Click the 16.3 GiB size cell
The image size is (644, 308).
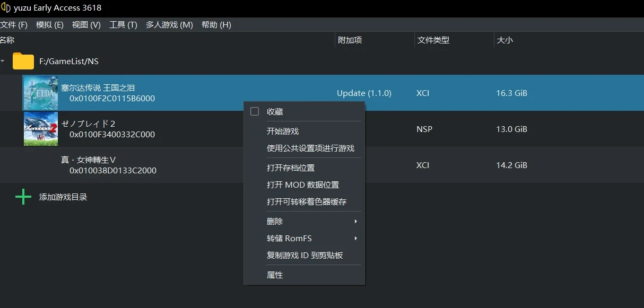click(x=511, y=93)
